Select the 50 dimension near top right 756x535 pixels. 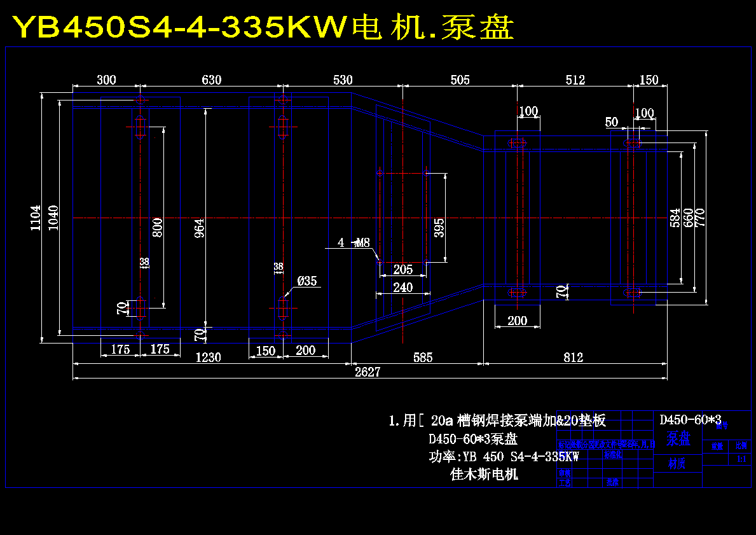pos(612,122)
